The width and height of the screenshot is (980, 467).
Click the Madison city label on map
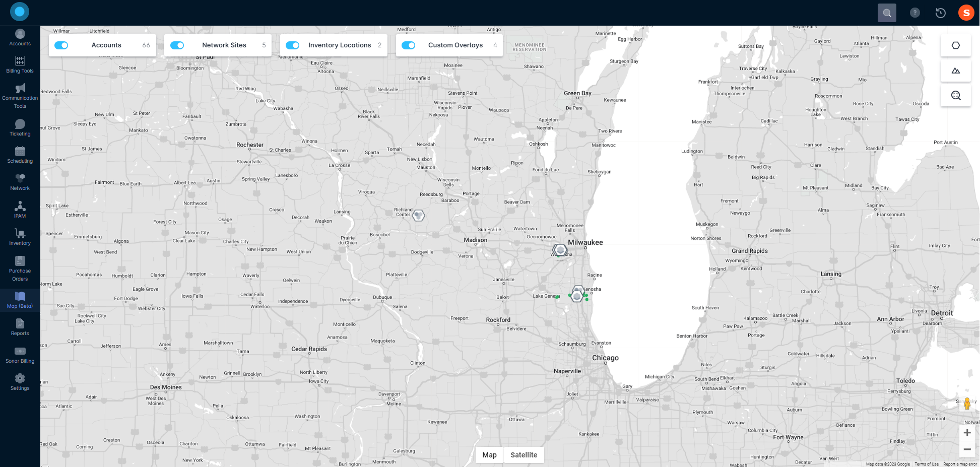pyautogui.click(x=476, y=240)
